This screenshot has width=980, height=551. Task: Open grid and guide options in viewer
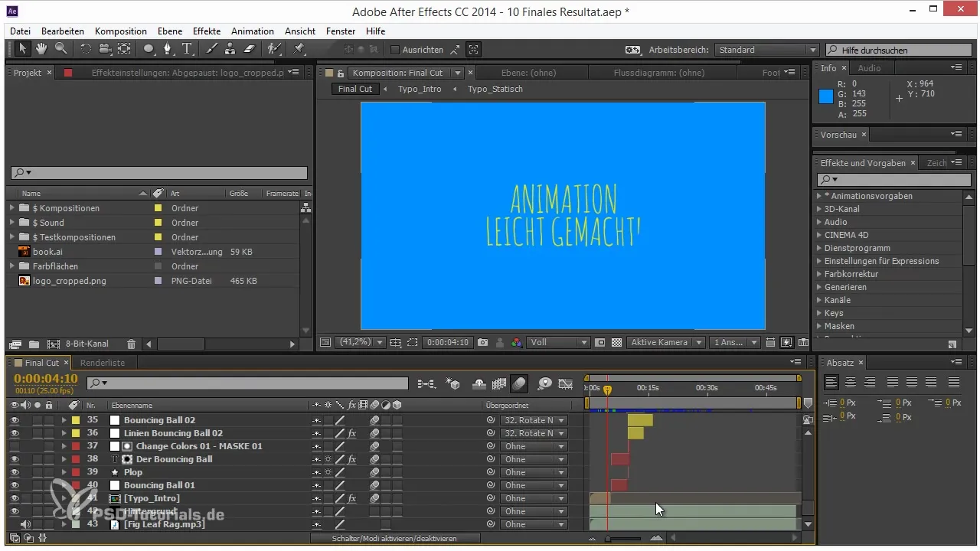pos(396,343)
